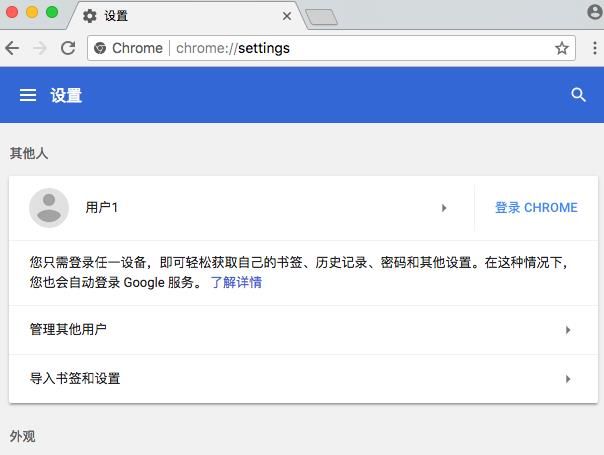This screenshot has height=455, width=604.
Task: Click the 外观 section heading
Action: click(22, 437)
